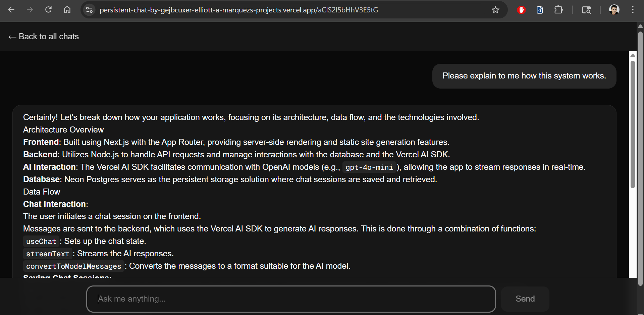Click the chat panel scrollbar thumb
Screen dimensions: 644x315
(x=633, y=124)
